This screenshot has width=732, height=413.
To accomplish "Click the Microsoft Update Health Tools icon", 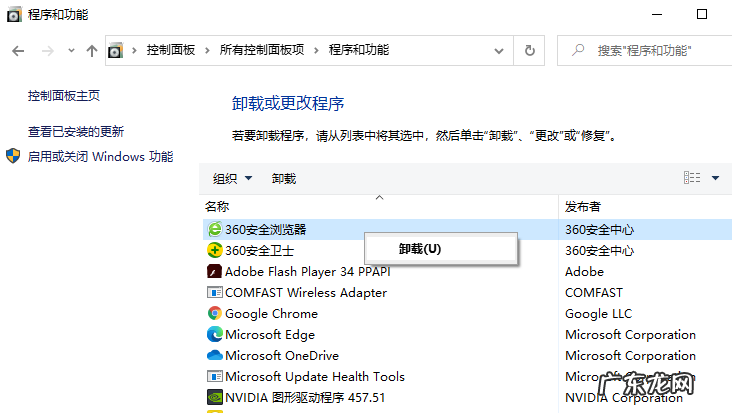I will [x=214, y=376].
